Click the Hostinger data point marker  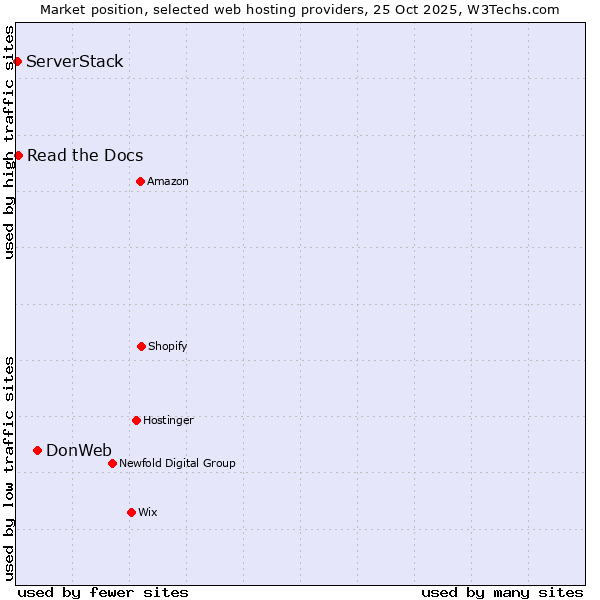[136, 420]
